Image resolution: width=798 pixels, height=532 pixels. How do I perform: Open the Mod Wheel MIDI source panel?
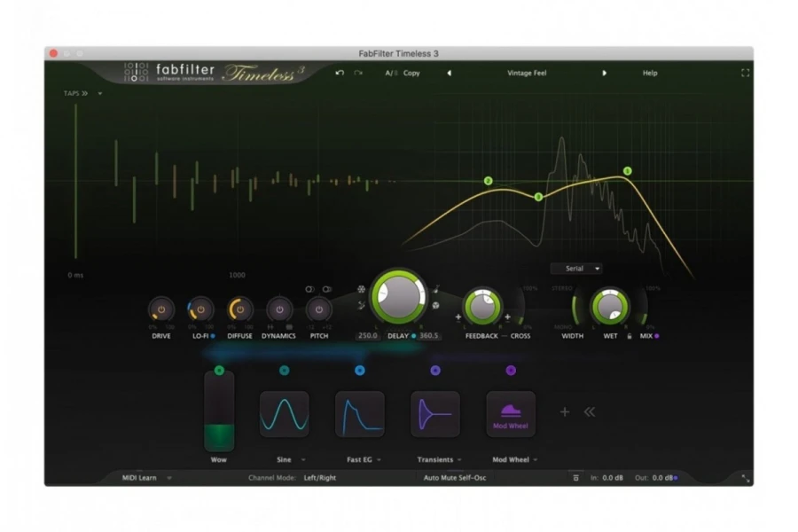pyautogui.click(x=511, y=414)
